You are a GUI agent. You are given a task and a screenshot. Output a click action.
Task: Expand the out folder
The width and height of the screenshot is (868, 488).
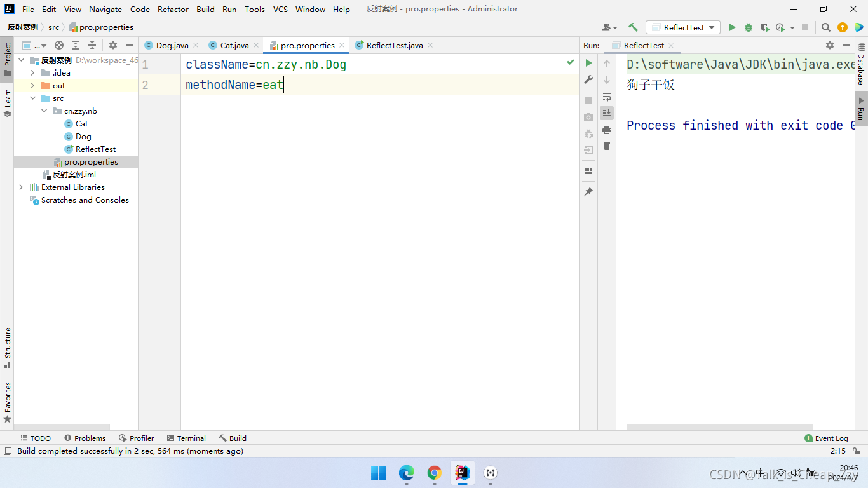pyautogui.click(x=33, y=86)
